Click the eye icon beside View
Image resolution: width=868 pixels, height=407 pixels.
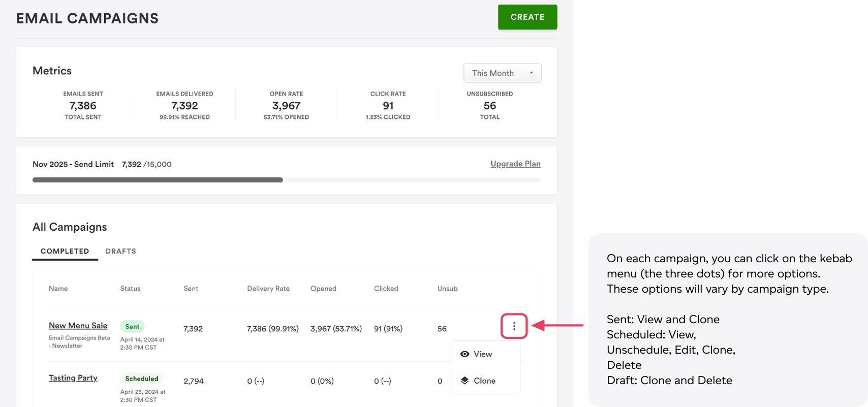click(464, 354)
